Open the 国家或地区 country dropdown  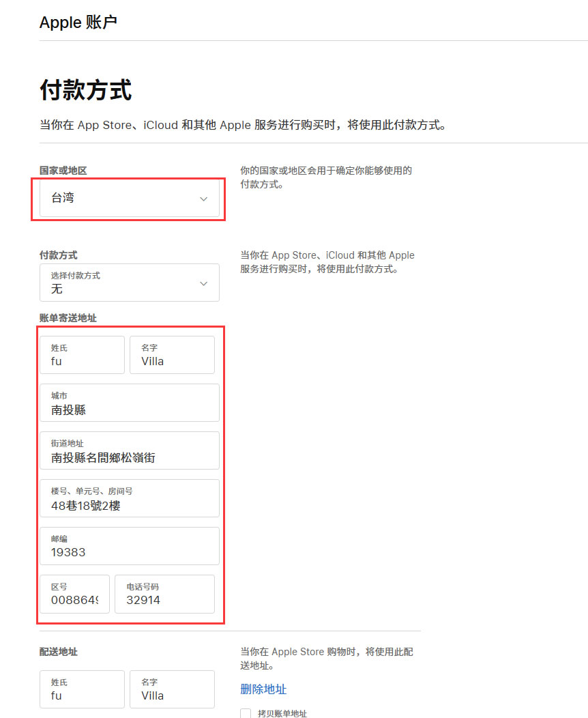[x=128, y=199]
